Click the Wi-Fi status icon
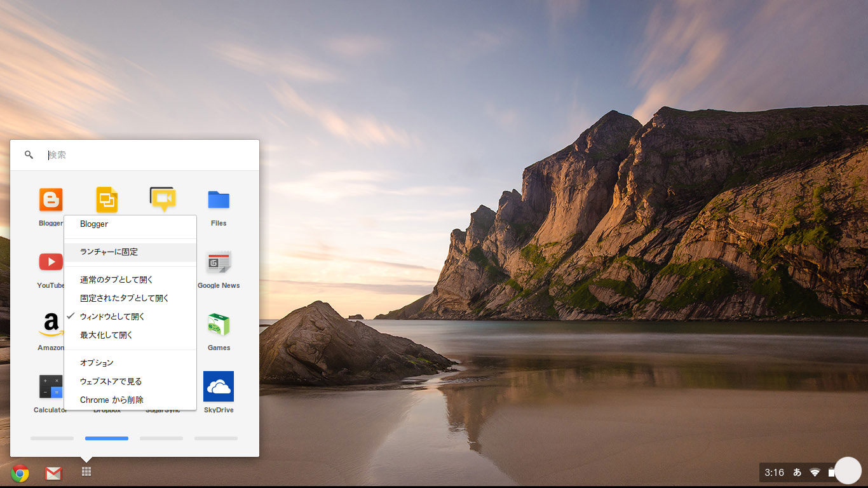The height and width of the screenshot is (488, 868). click(815, 472)
